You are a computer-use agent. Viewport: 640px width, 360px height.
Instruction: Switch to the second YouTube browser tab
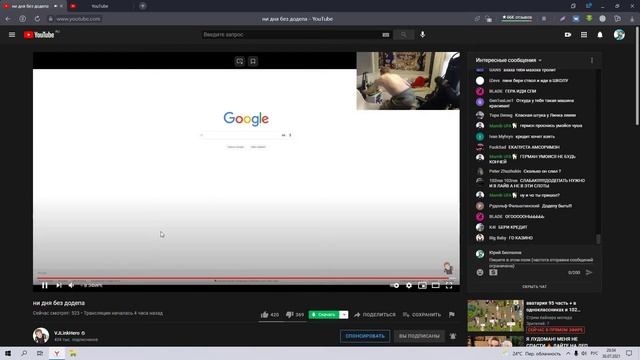[x=100, y=6]
